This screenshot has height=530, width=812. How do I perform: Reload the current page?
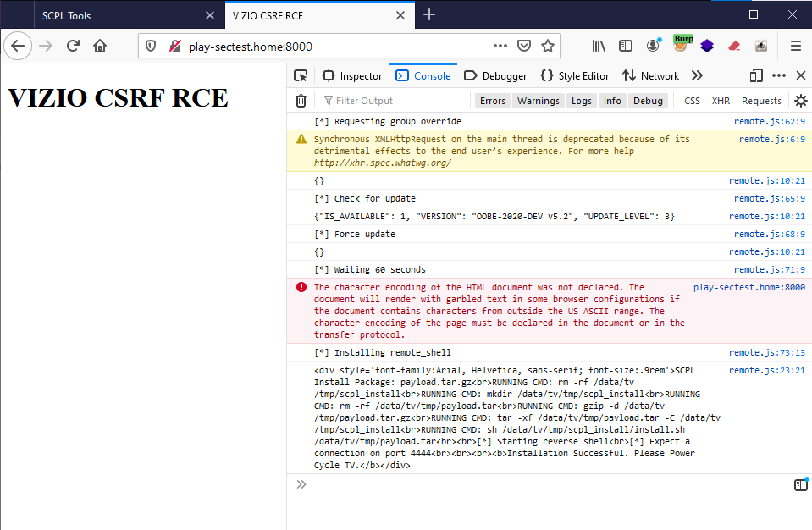(73, 46)
